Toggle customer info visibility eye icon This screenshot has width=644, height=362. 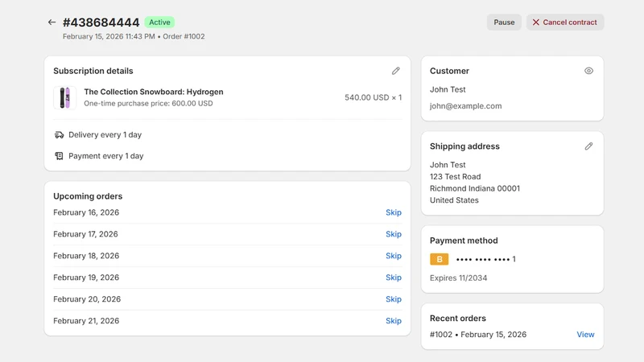click(588, 71)
